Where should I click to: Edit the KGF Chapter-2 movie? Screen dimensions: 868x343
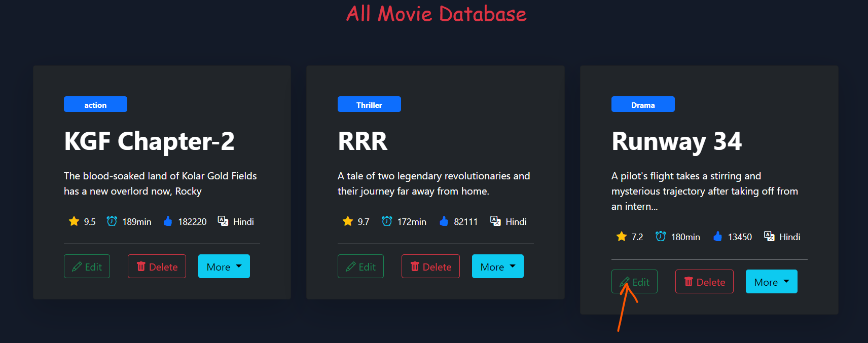point(87,266)
